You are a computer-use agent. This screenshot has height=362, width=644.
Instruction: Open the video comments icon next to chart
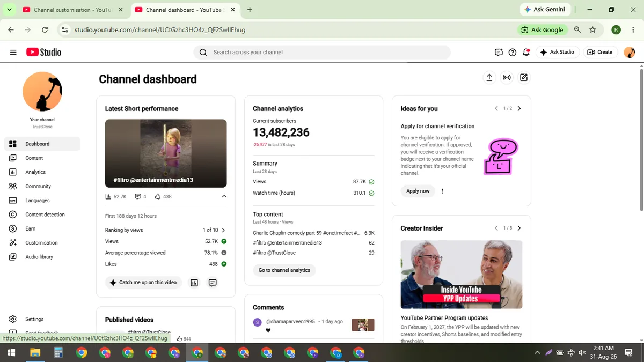[x=213, y=283]
